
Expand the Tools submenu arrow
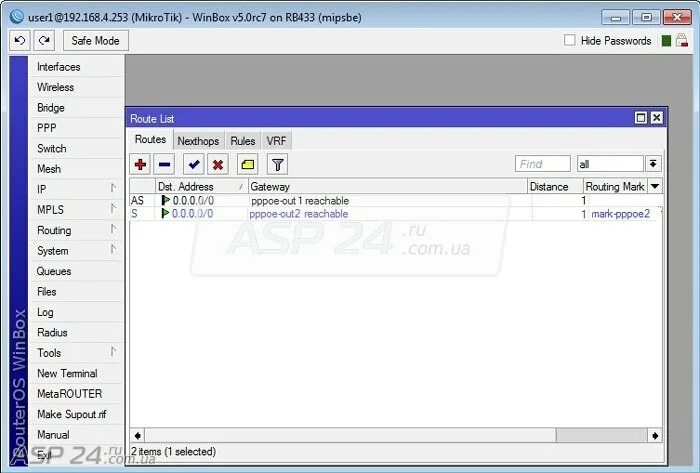[113, 352]
